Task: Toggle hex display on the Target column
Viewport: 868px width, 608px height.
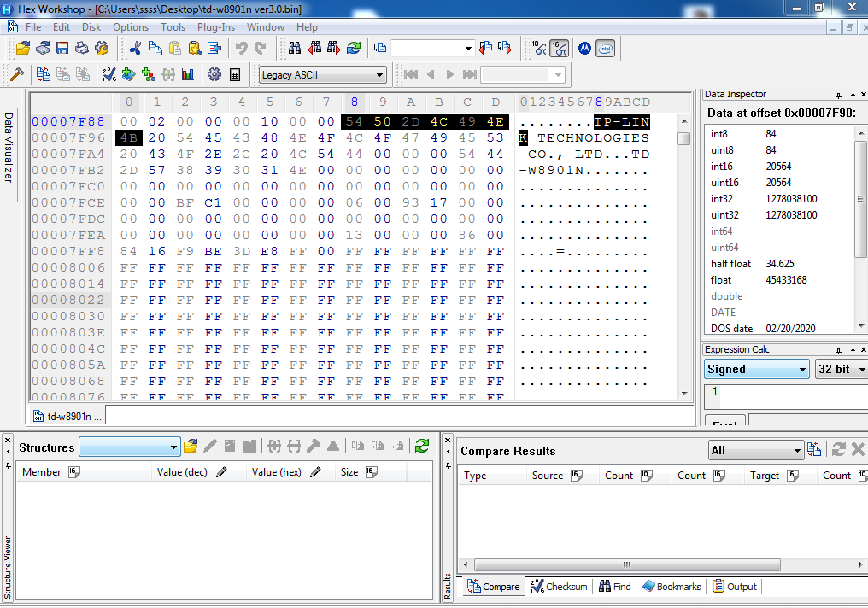Action: coord(793,476)
